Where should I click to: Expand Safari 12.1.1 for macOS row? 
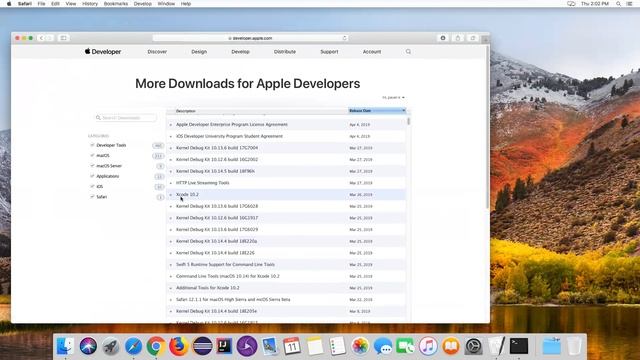point(171,300)
